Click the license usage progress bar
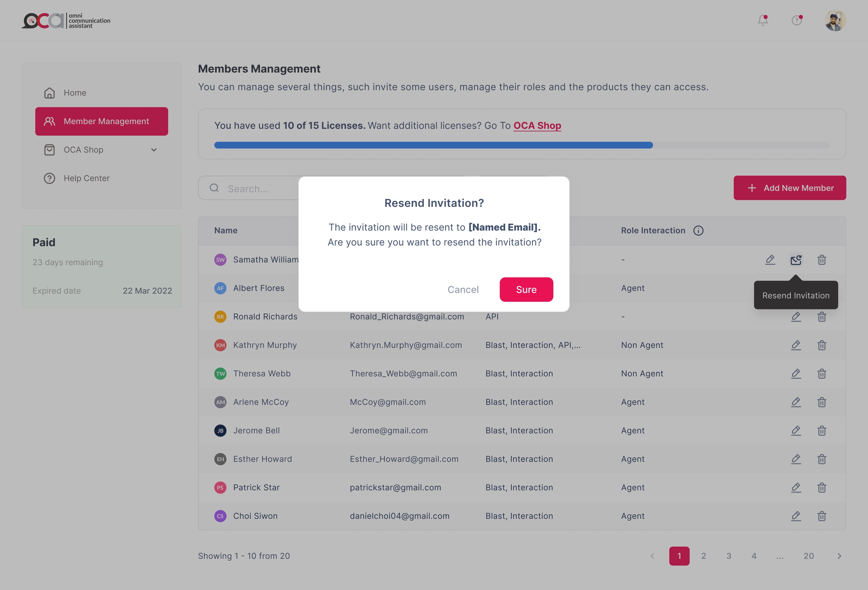The image size is (868, 590). click(x=521, y=145)
